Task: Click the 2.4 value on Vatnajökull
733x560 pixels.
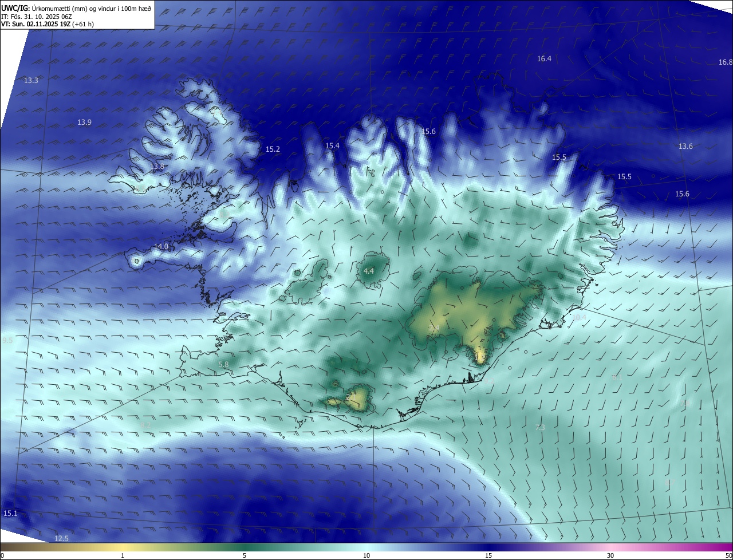Action: click(434, 328)
